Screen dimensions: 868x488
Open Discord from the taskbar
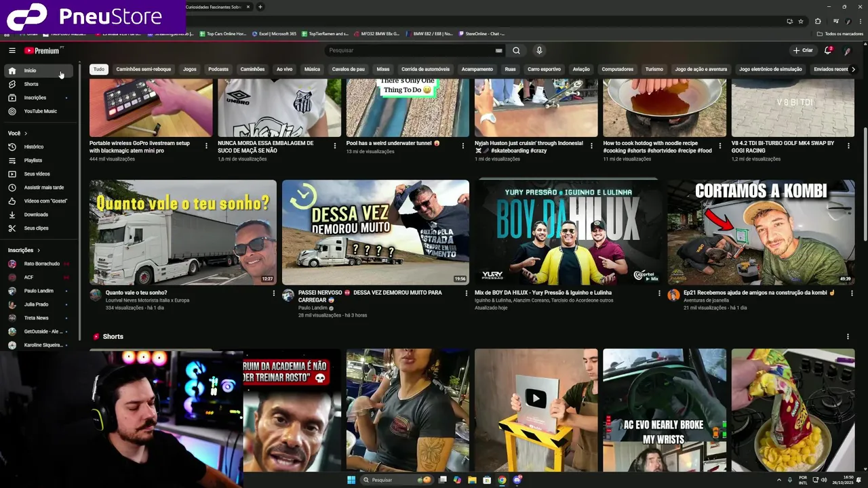(517, 480)
